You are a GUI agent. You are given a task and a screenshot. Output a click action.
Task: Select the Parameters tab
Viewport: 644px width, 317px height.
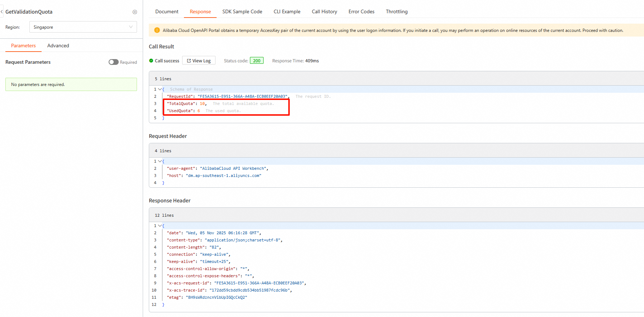(23, 45)
